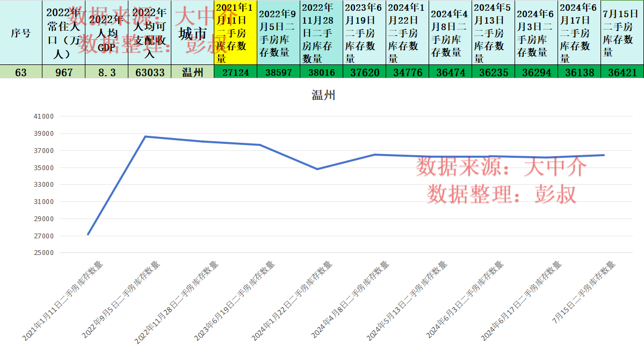Select the 2024年4月8日 inventory header
The width and height of the screenshot is (644, 350).
(x=450, y=32)
